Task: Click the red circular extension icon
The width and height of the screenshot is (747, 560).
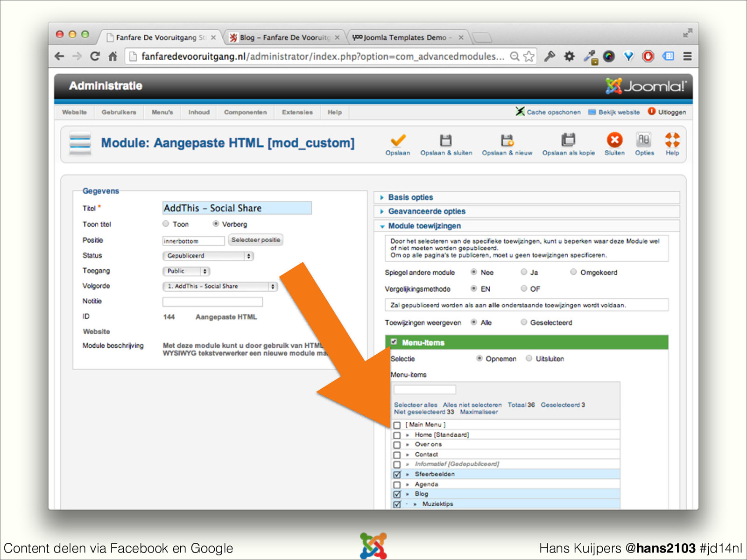Action: pyautogui.click(x=648, y=56)
